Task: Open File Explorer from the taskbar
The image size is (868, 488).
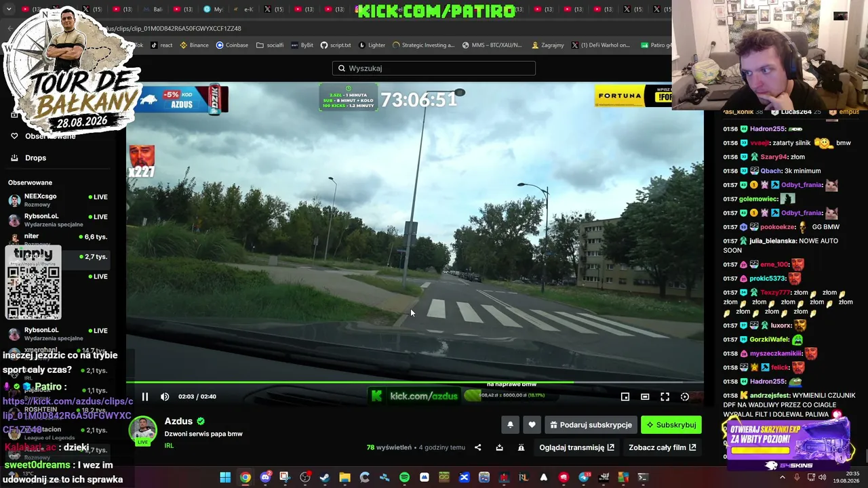Action: [344, 477]
